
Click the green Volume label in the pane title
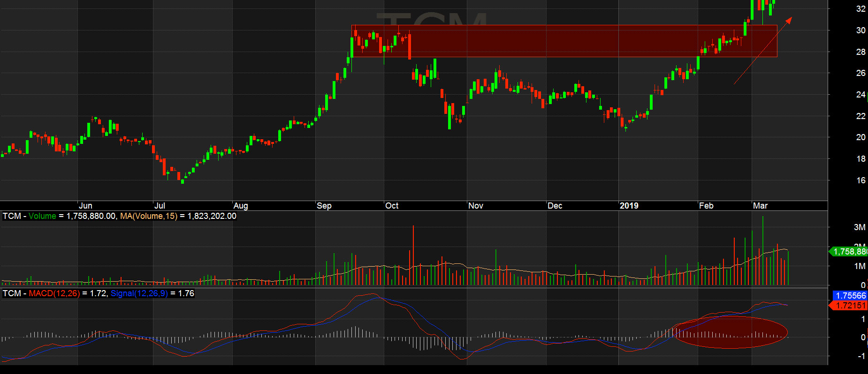42,216
